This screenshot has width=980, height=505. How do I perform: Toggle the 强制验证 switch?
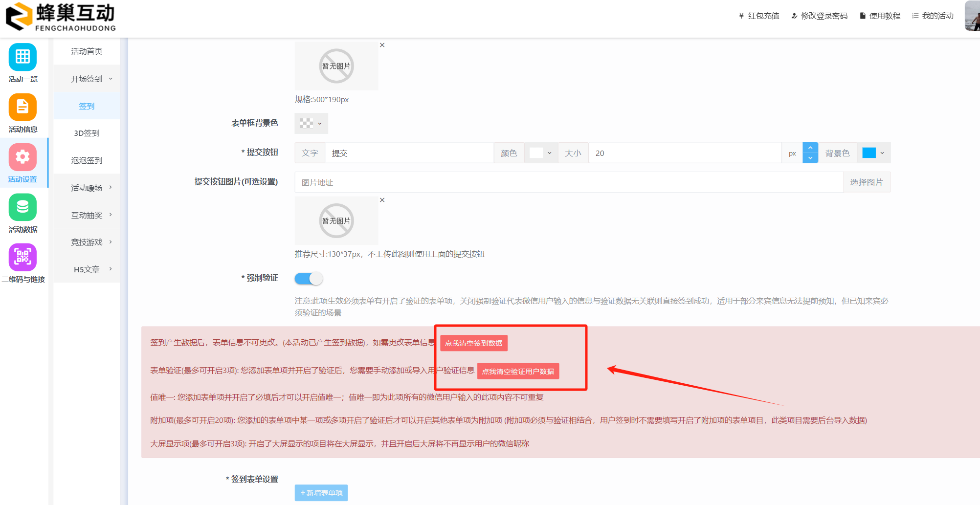pyautogui.click(x=309, y=279)
